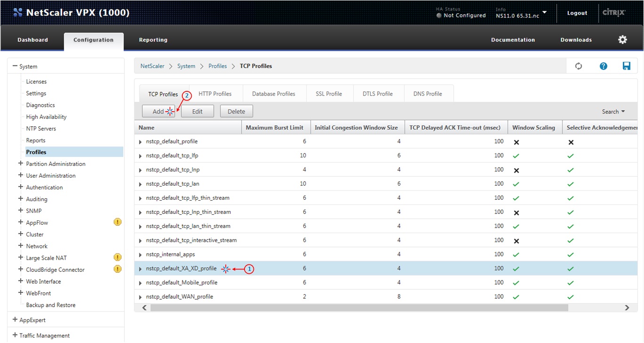This screenshot has height=343, width=644.
Task: Click NetScaler in the breadcrumb
Action: click(153, 66)
